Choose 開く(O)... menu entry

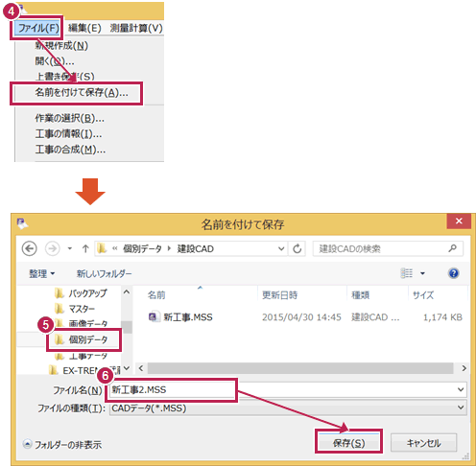(55, 60)
